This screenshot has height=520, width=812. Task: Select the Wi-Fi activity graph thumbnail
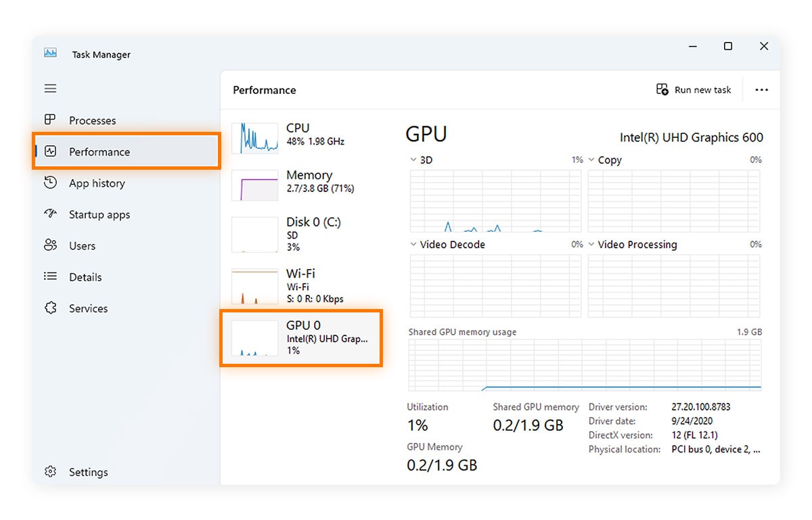point(254,286)
